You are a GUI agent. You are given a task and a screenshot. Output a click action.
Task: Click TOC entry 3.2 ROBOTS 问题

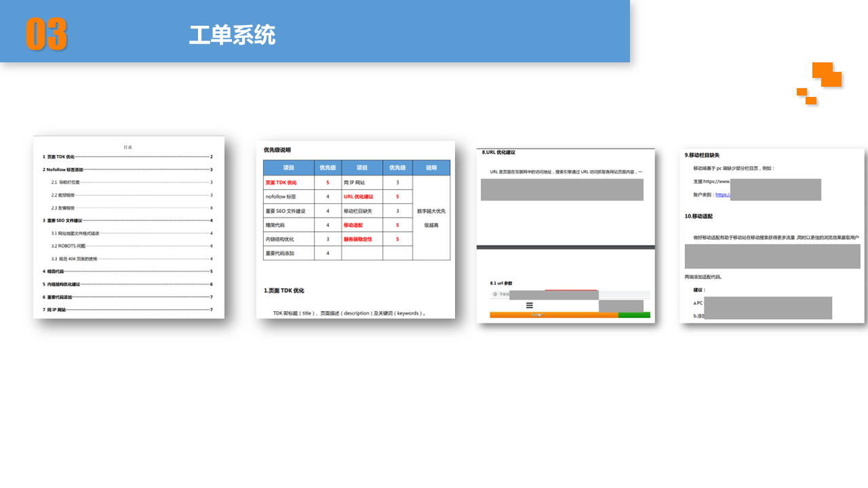pyautogui.click(x=68, y=246)
